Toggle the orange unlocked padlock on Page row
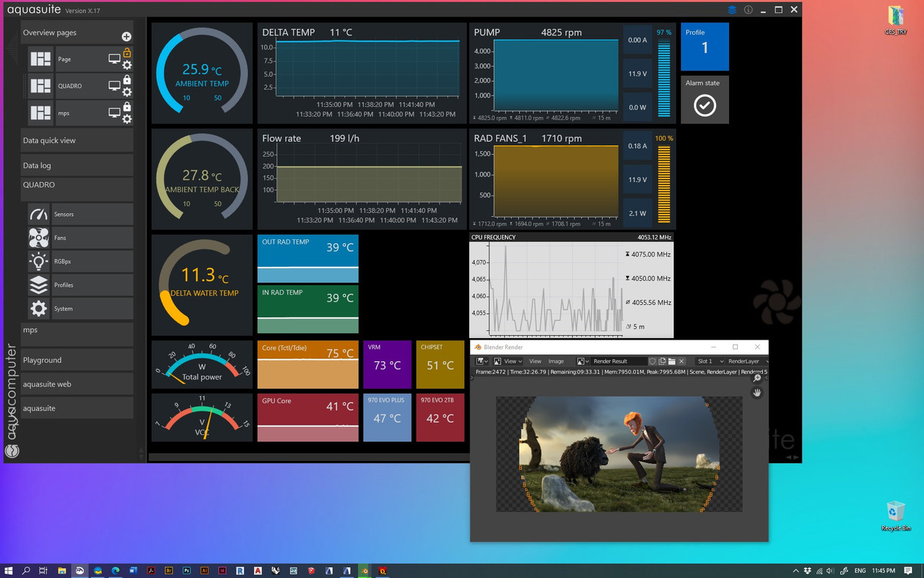924x578 pixels. (x=127, y=53)
